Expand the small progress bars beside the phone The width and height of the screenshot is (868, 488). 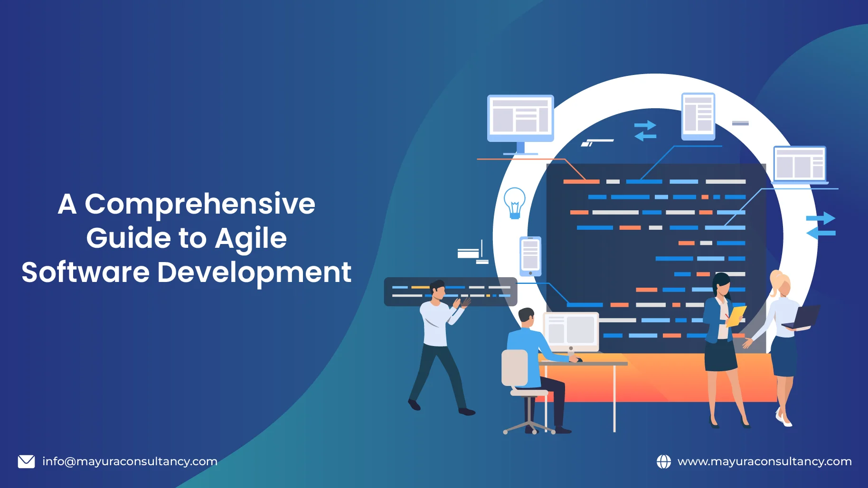pos(472,254)
